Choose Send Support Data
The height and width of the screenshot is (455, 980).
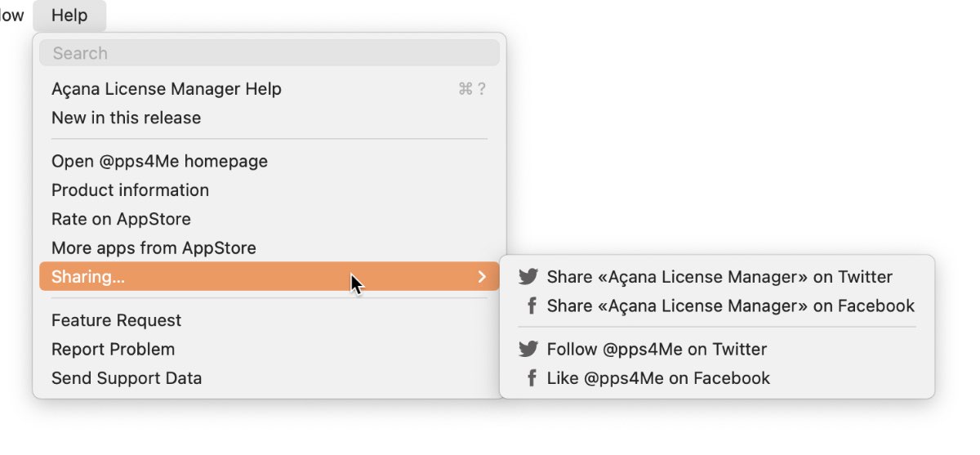click(269, 378)
